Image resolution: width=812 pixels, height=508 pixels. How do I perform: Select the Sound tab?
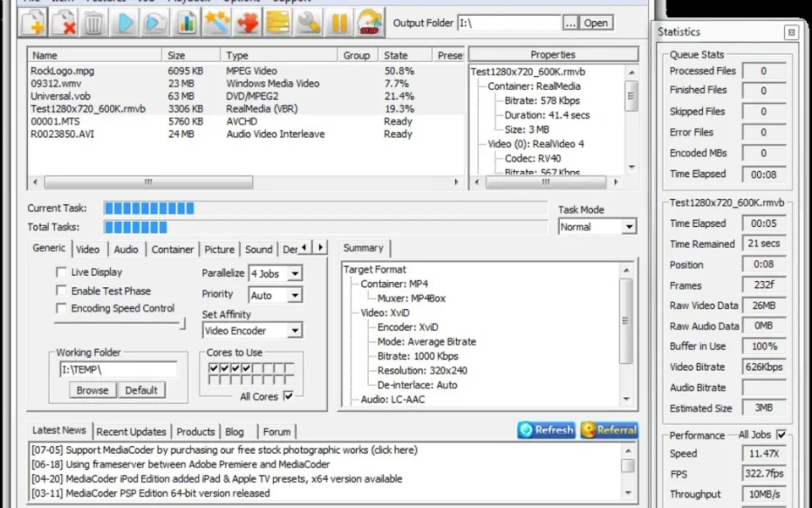[x=259, y=249]
